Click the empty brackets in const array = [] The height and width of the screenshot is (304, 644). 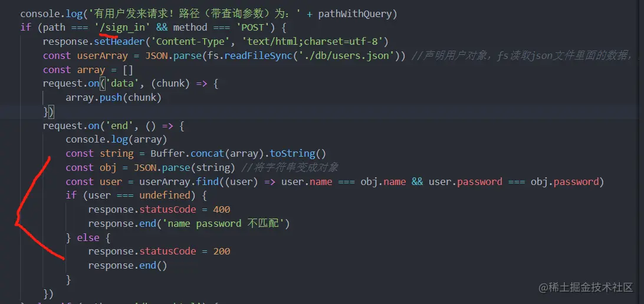pyautogui.click(x=128, y=70)
